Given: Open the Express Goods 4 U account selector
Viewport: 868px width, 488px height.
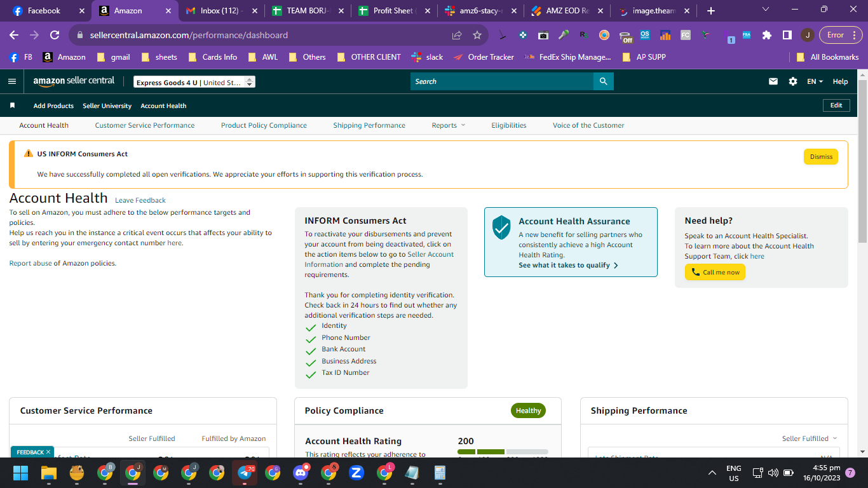Looking at the screenshot, I should [194, 82].
